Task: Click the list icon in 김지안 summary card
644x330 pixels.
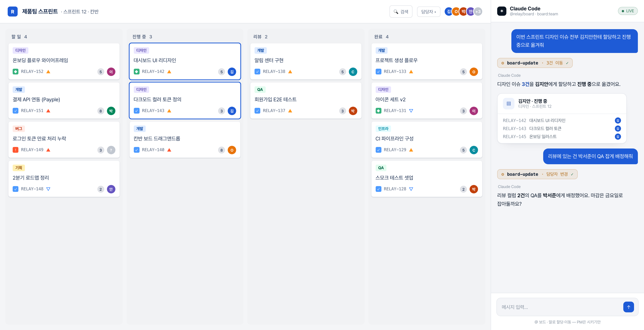Action: [x=508, y=104]
